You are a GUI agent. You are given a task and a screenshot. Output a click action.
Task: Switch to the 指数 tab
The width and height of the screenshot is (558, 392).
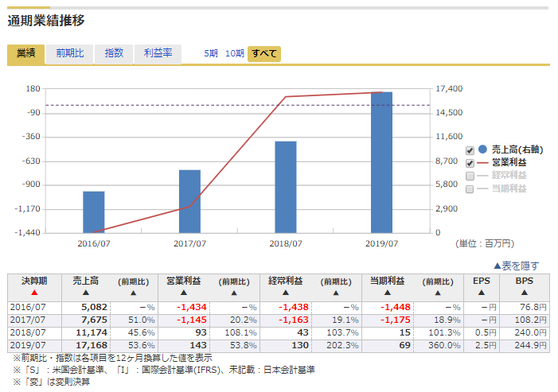[114, 53]
